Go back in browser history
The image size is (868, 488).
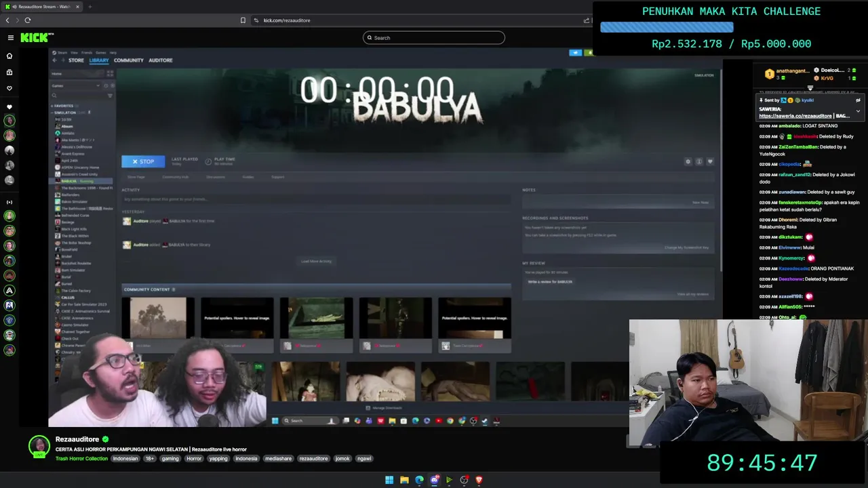[7, 20]
